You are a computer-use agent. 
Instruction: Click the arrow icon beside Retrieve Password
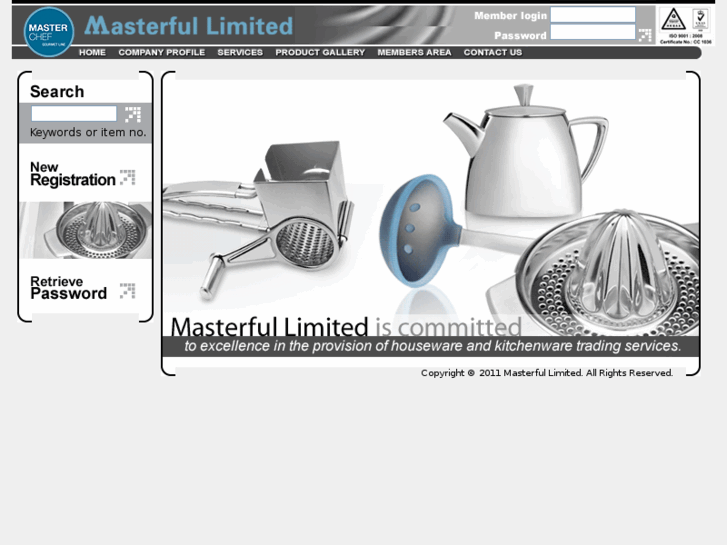coord(128,290)
